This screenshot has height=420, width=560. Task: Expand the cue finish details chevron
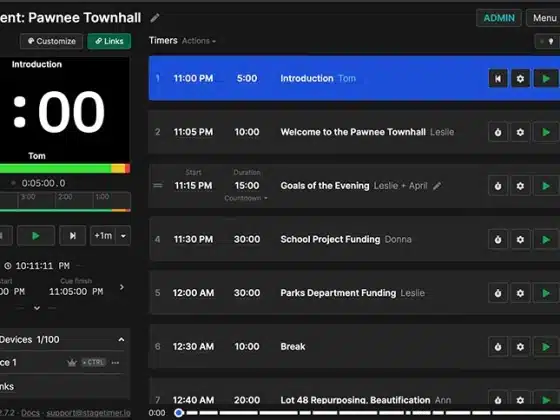point(122,287)
